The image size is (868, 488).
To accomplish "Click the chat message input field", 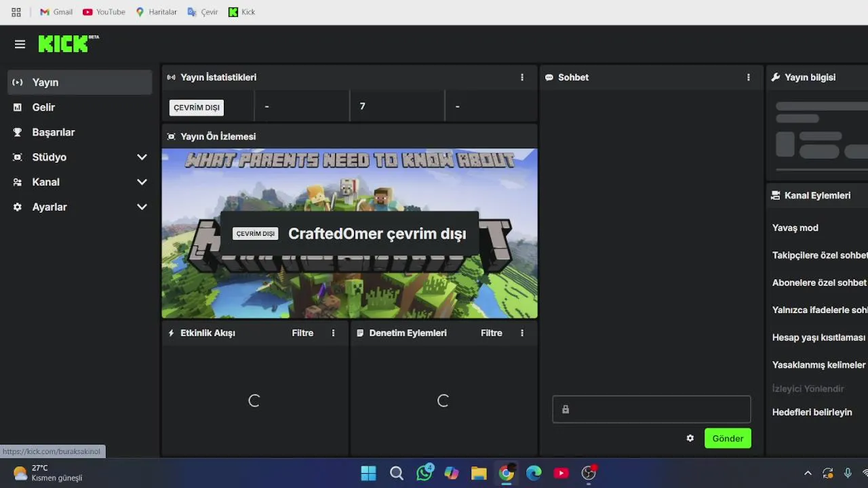I will 652,409.
